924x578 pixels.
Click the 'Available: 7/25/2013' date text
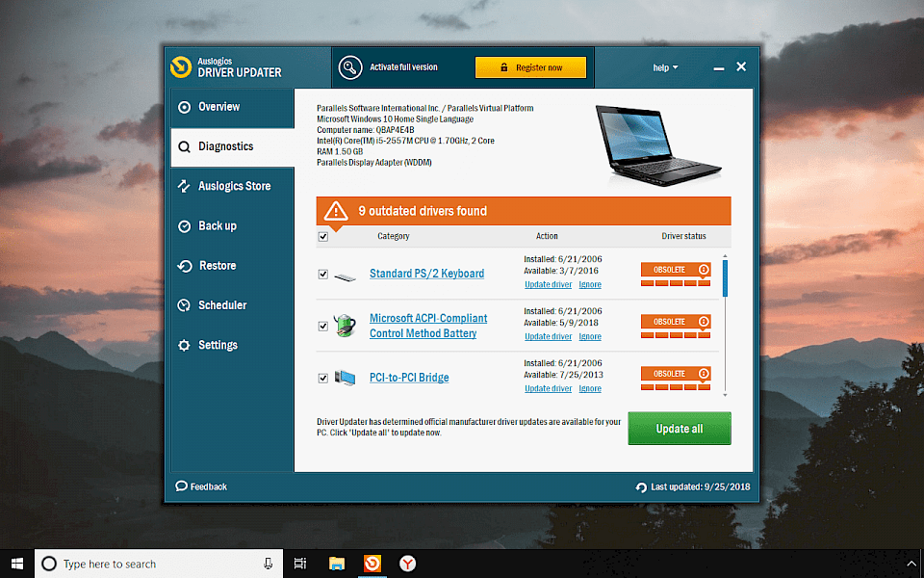(563, 375)
